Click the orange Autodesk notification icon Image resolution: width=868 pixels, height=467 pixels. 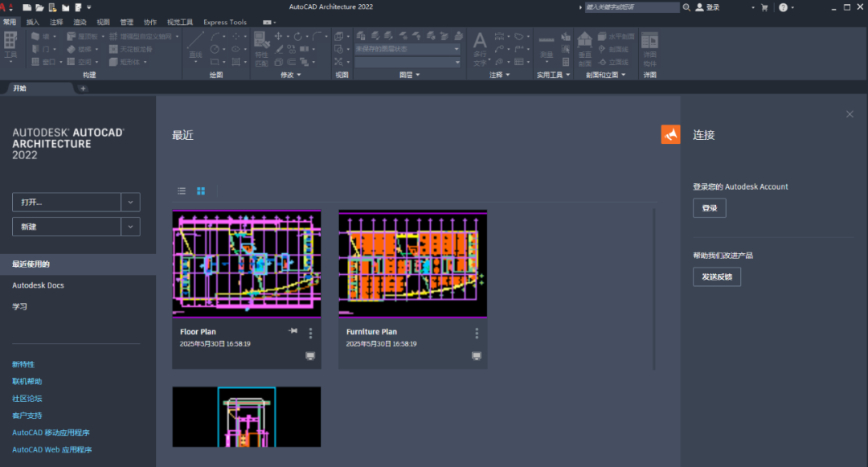click(670, 135)
